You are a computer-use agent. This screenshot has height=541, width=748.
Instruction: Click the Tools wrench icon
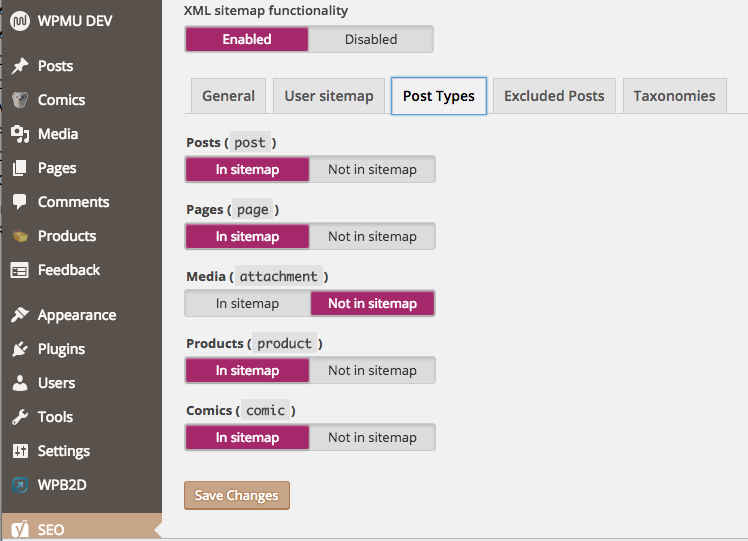[x=20, y=417]
